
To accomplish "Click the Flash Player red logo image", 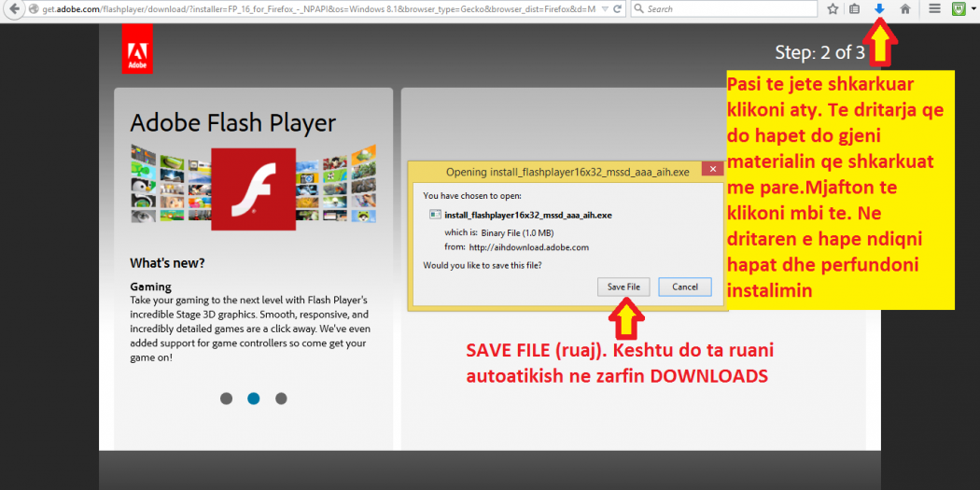I will (x=253, y=189).
